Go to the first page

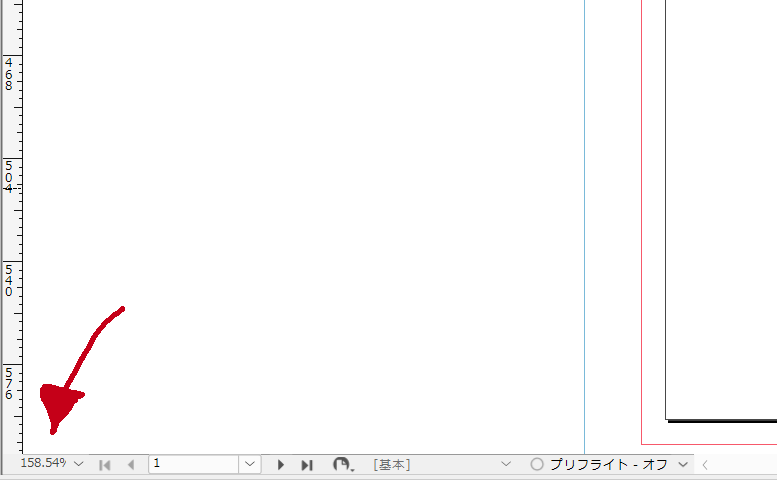click(x=105, y=465)
